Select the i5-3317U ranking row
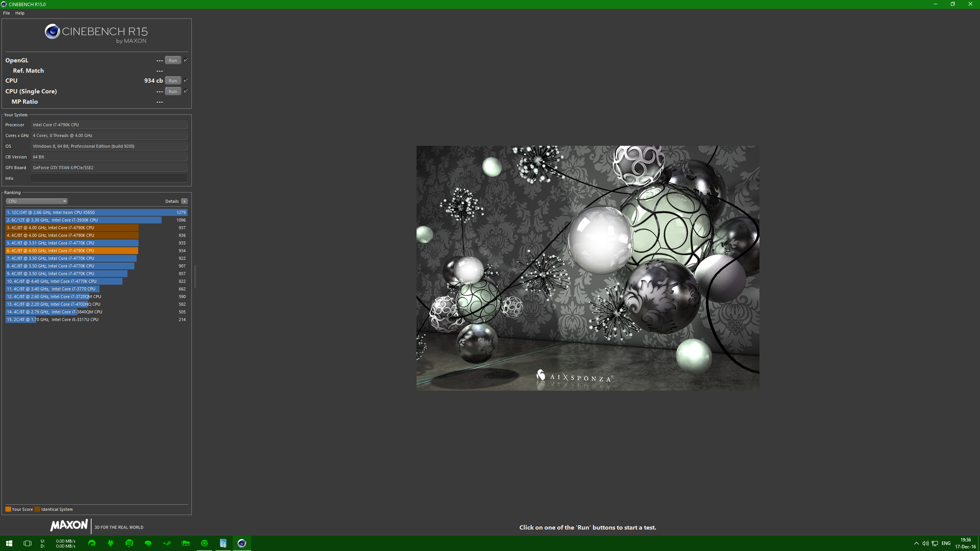 (x=96, y=320)
